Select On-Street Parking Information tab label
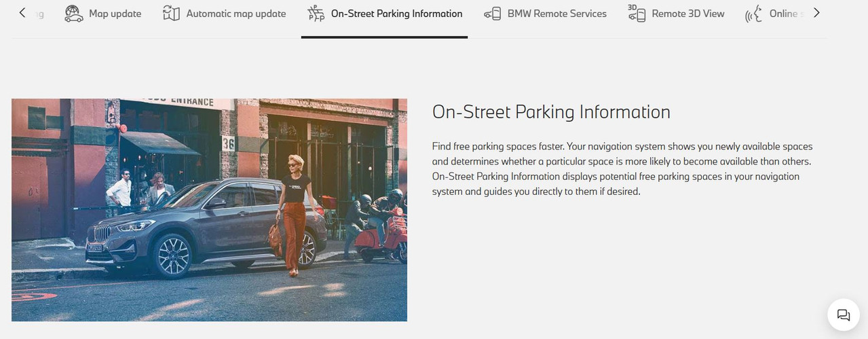This screenshot has width=868, height=339. click(396, 14)
